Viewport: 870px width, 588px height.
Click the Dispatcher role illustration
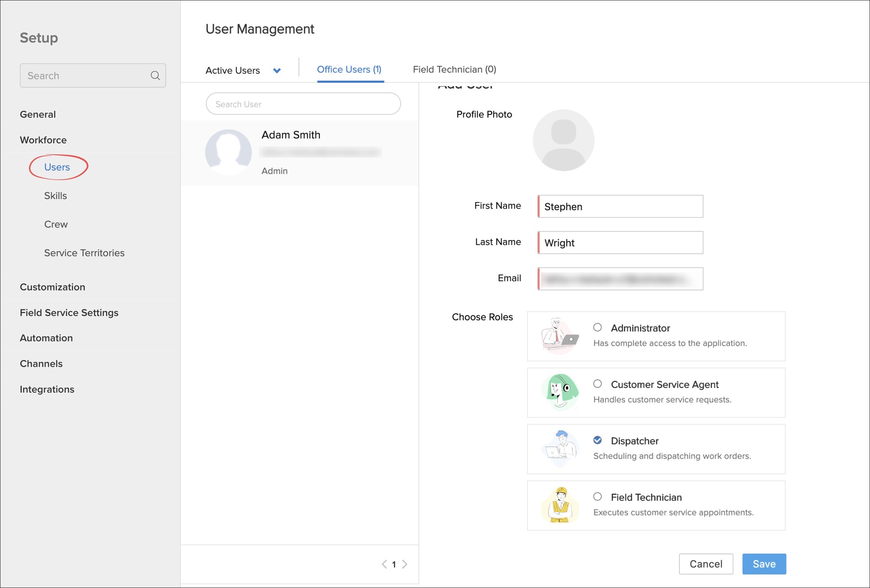pyautogui.click(x=560, y=448)
